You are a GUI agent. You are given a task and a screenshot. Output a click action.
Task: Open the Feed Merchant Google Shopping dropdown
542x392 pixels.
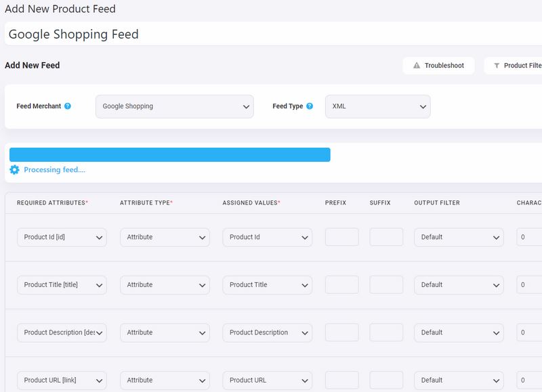[x=175, y=106]
